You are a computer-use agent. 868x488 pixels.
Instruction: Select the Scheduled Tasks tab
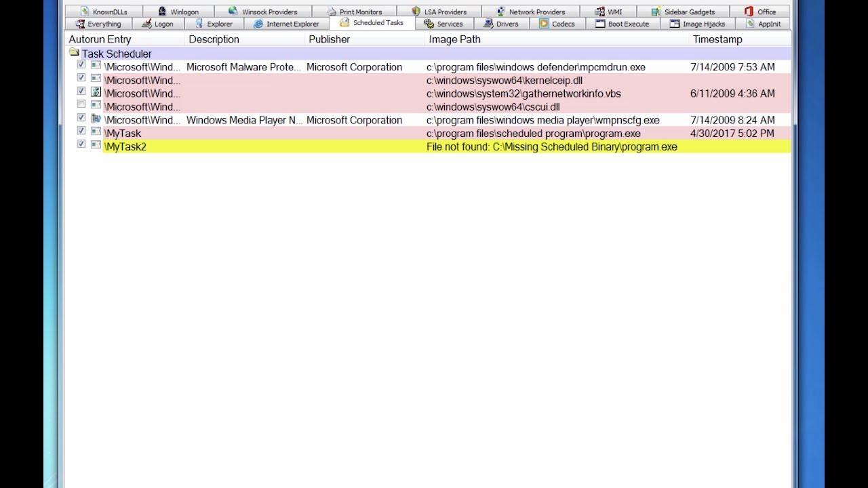click(x=372, y=23)
